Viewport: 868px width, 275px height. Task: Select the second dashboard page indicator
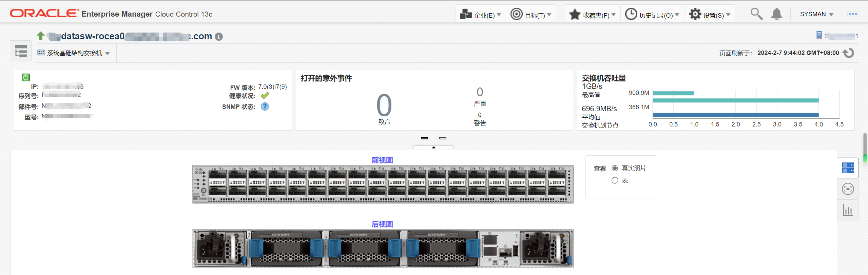443,138
